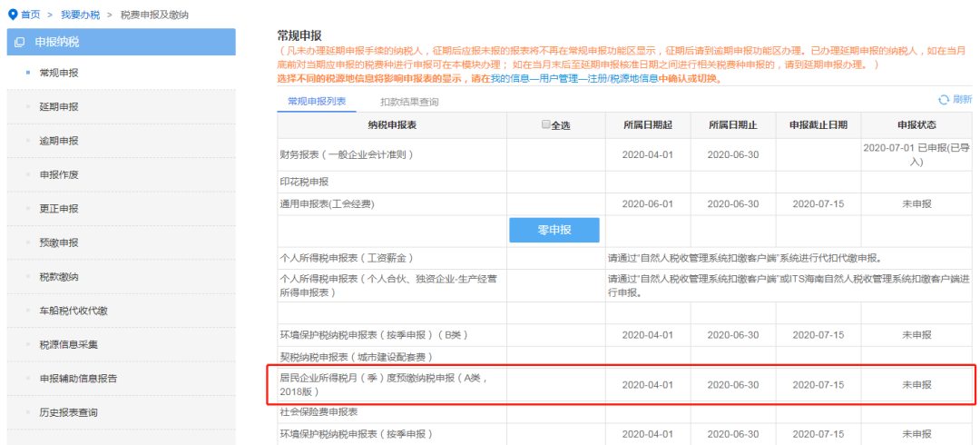Open the 我的信息—用户管理—注册/税源地信息 link
This screenshot has width=980, height=445.
(x=573, y=79)
